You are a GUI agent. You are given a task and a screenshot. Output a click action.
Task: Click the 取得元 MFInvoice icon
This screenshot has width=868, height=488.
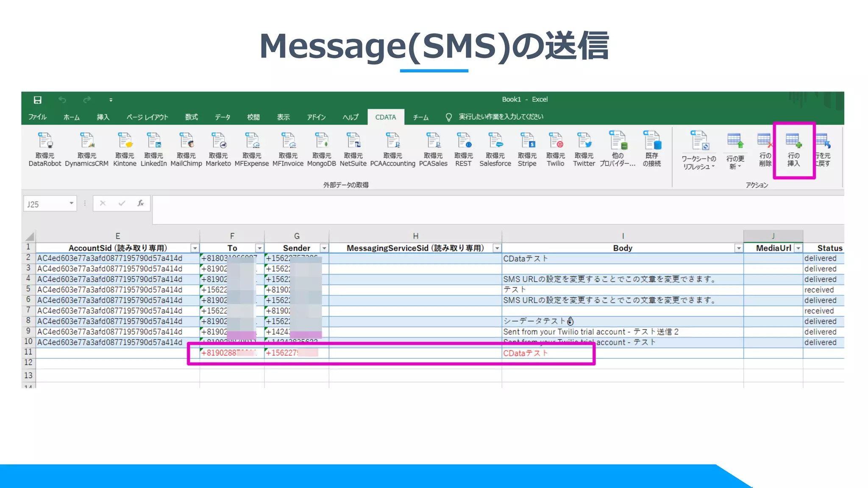point(288,149)
